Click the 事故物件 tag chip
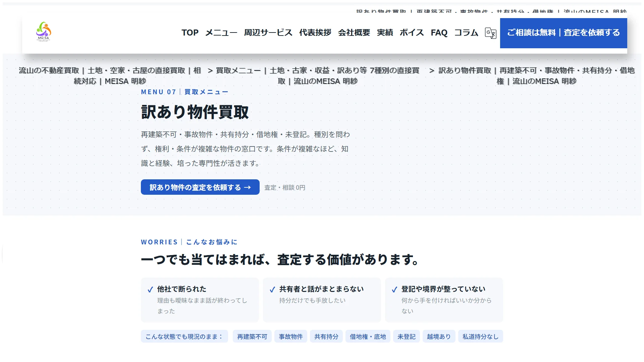 click(291, 336)
